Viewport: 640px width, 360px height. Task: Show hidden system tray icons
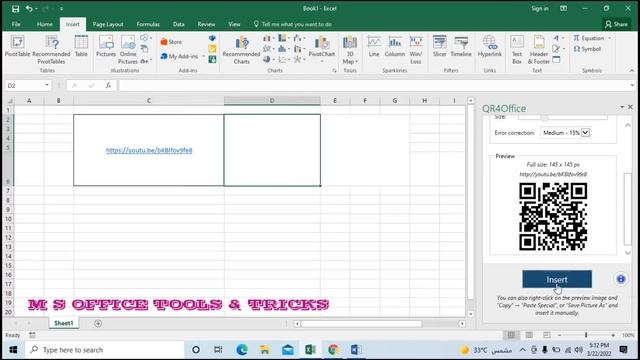[522, 350]
